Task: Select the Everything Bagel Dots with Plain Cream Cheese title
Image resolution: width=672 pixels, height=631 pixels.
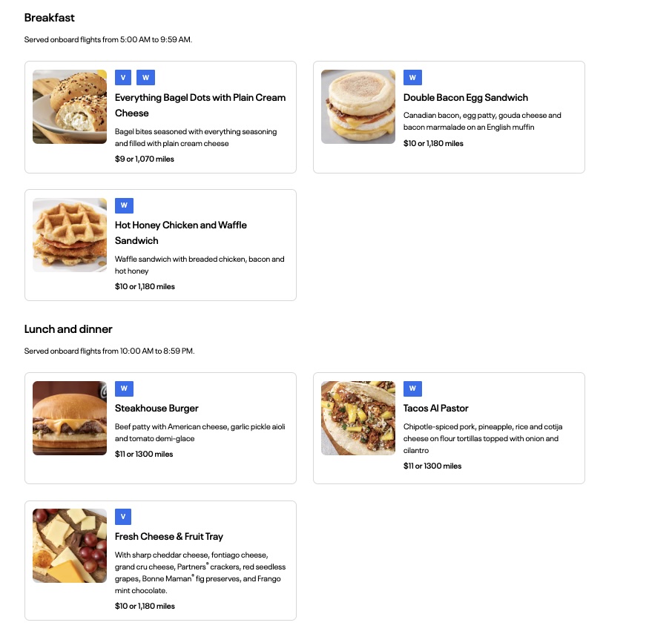Action: coord(200,105)
